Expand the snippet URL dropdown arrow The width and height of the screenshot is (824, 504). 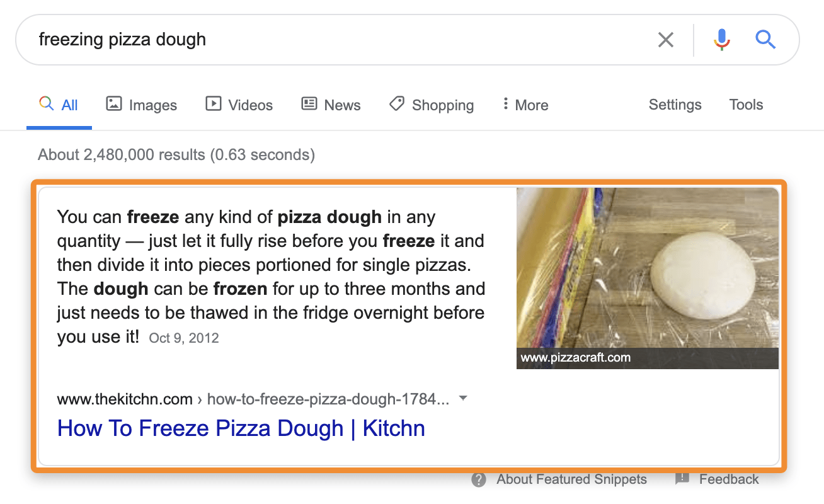pos(463,398)
